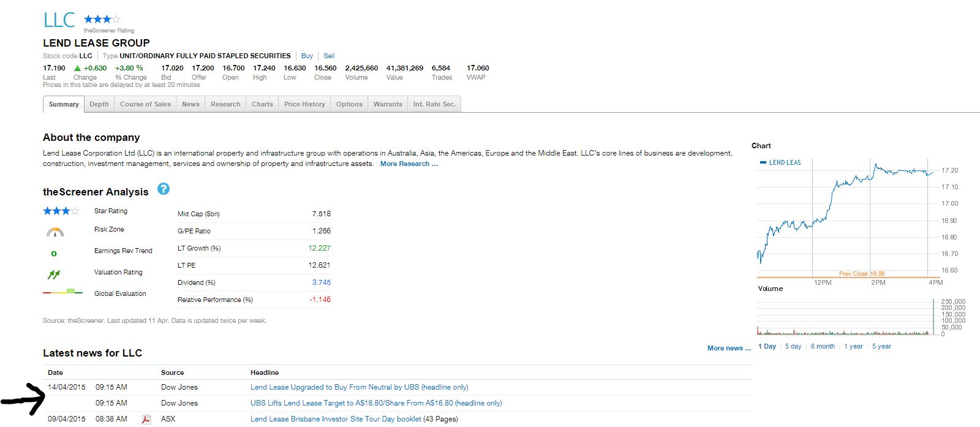Select the 1 Day chart range
Viewport: 980px width, 427px height.
(x=767, y=346)
